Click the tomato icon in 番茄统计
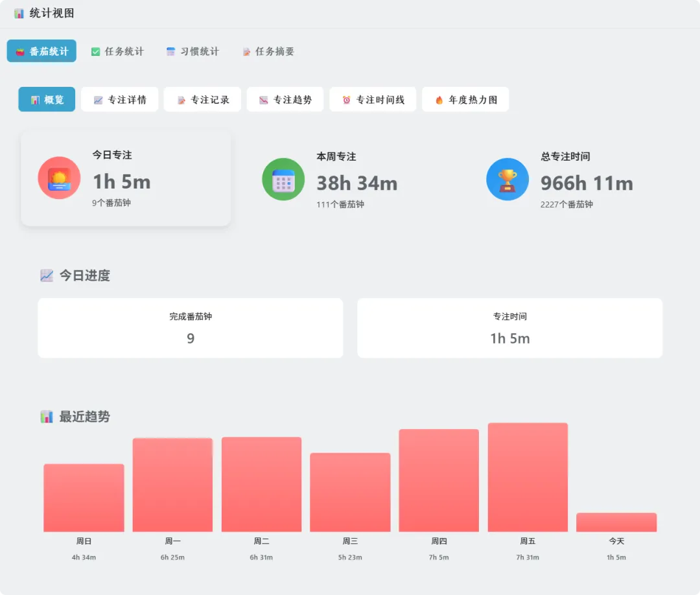 coord(20,52)
